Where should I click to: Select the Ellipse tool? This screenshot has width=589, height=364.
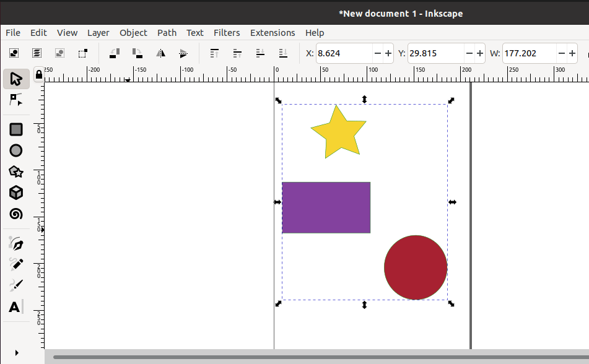[15, 150]
